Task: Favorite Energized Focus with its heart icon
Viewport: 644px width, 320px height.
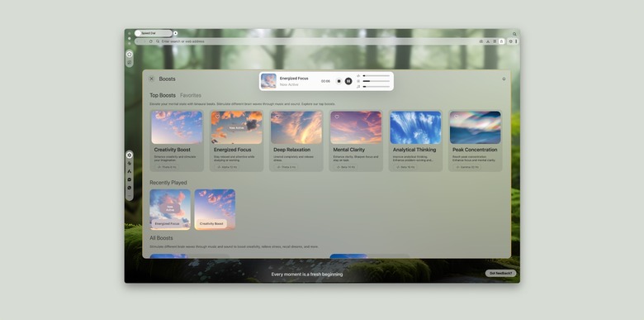Action: [x=218, y=117]
